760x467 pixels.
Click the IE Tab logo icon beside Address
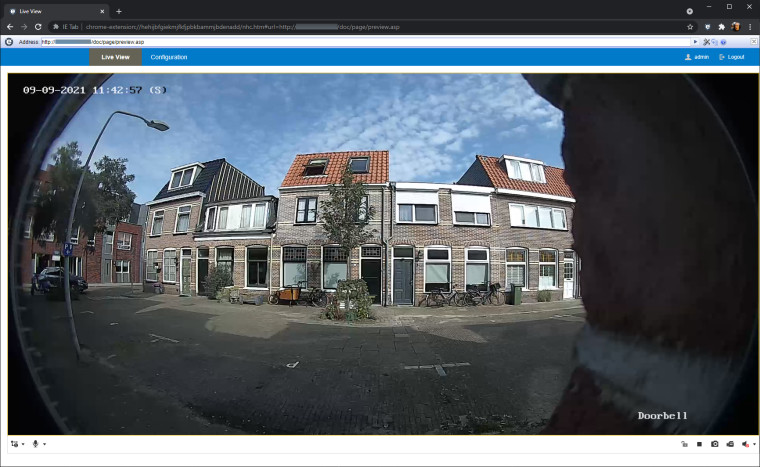[x=9, y=42]
